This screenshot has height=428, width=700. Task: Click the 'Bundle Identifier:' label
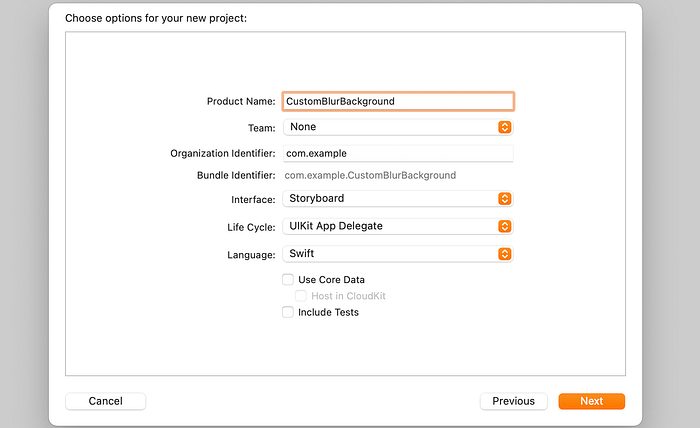coord(236,175)
